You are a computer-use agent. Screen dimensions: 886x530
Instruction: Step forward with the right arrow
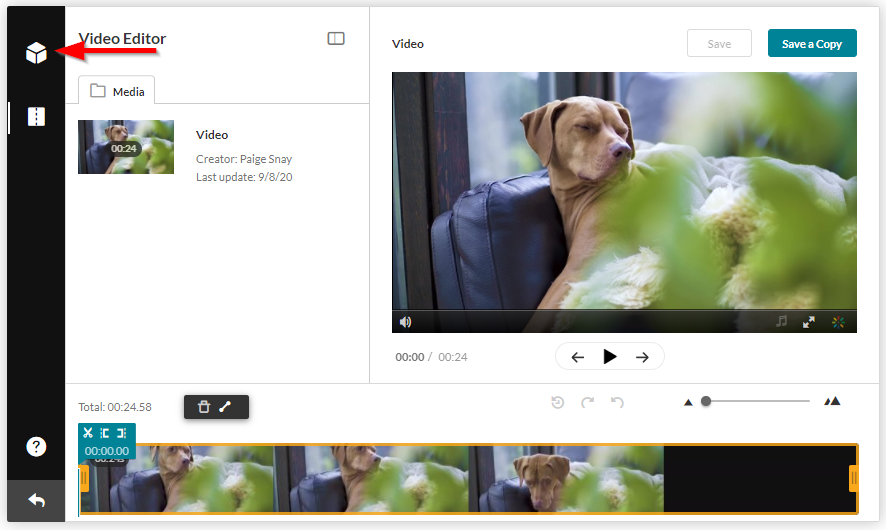642,357
